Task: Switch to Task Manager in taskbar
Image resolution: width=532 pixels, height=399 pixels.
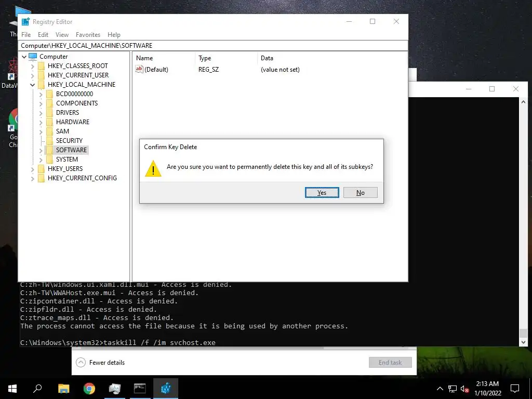Action: [x=115, y=389]
